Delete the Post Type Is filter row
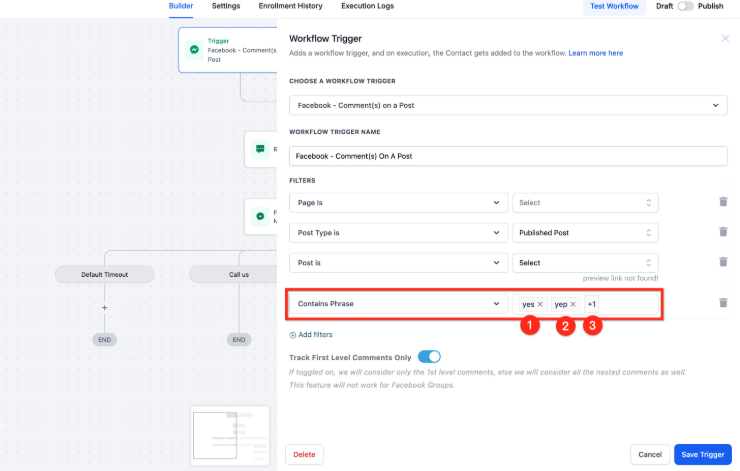This screenshot has width=740, height=471. (x=723, y=232)
